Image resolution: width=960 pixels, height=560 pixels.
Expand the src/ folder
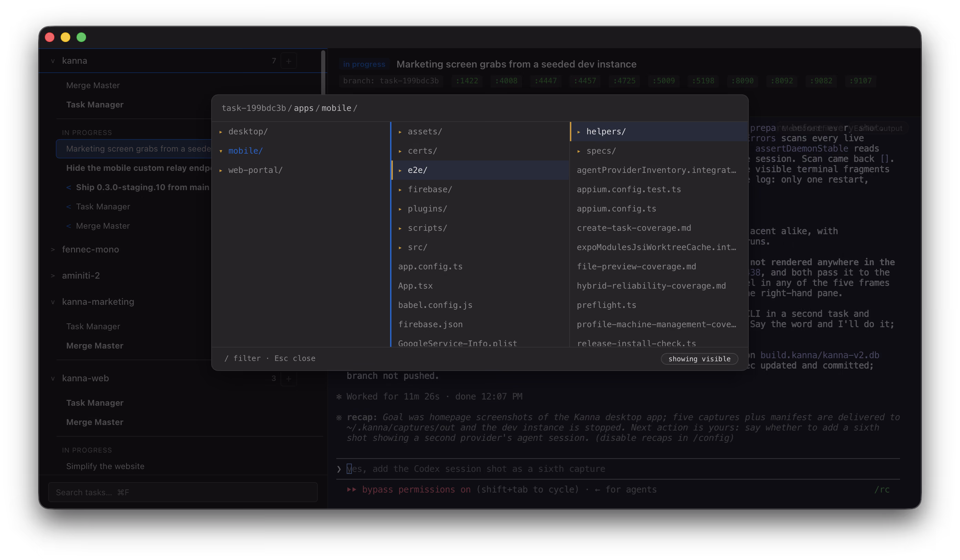480,247
